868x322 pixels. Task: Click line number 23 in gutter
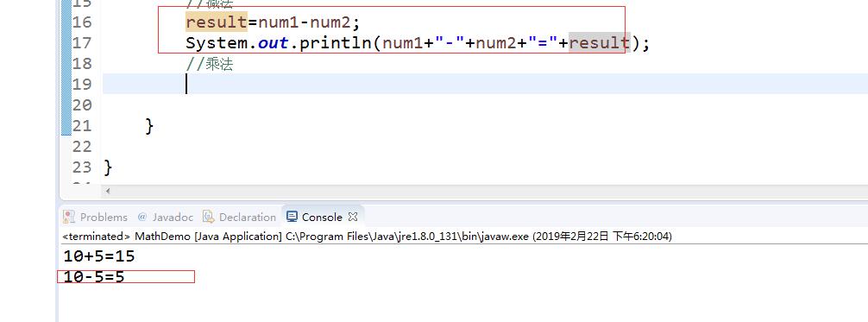[x=82, y=167]
